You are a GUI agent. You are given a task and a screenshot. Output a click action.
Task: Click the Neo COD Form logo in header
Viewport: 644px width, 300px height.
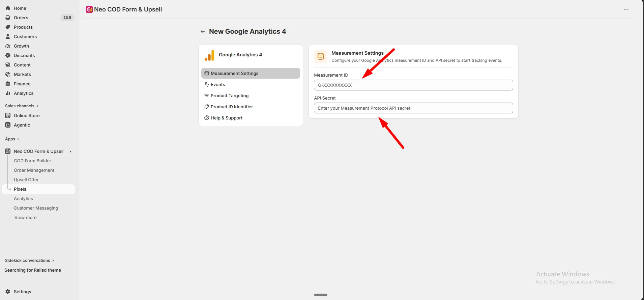point(89,9)
